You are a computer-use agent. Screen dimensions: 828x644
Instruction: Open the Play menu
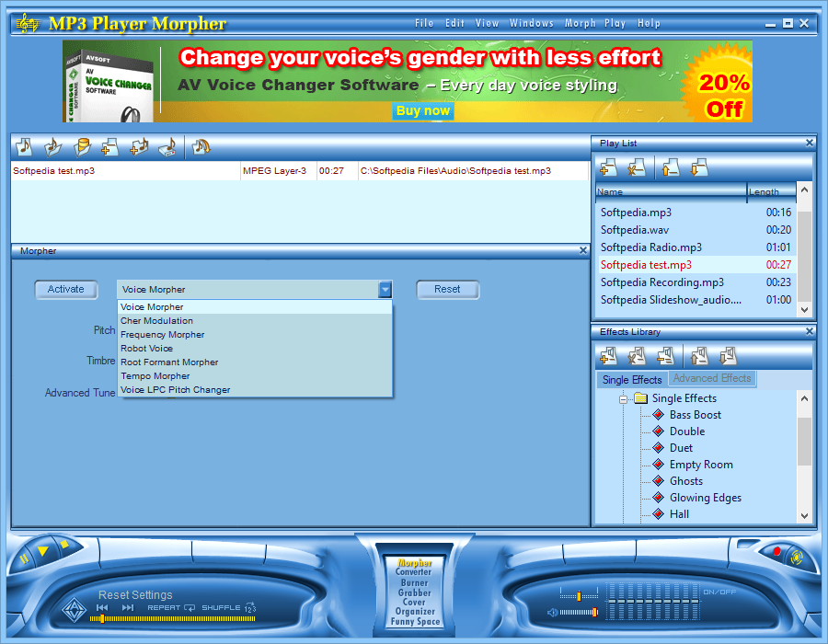pyautogui.click(x=615, y=23)
